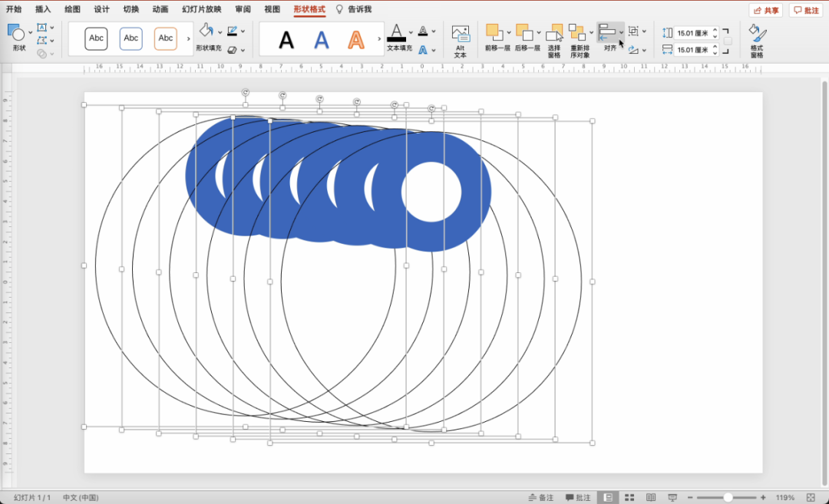
Task: Start slide show from status bar
Action: click(672, 497)
